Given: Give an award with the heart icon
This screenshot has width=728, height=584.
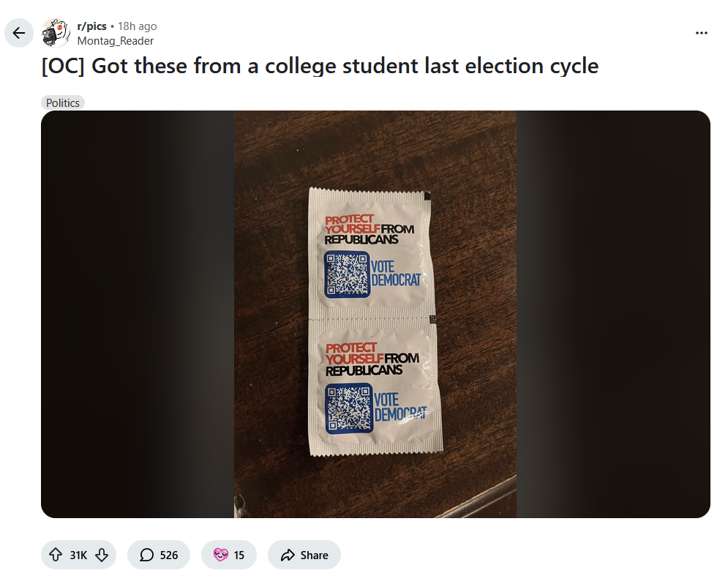Looking at the screenshot, I should [x=220, y=555].
